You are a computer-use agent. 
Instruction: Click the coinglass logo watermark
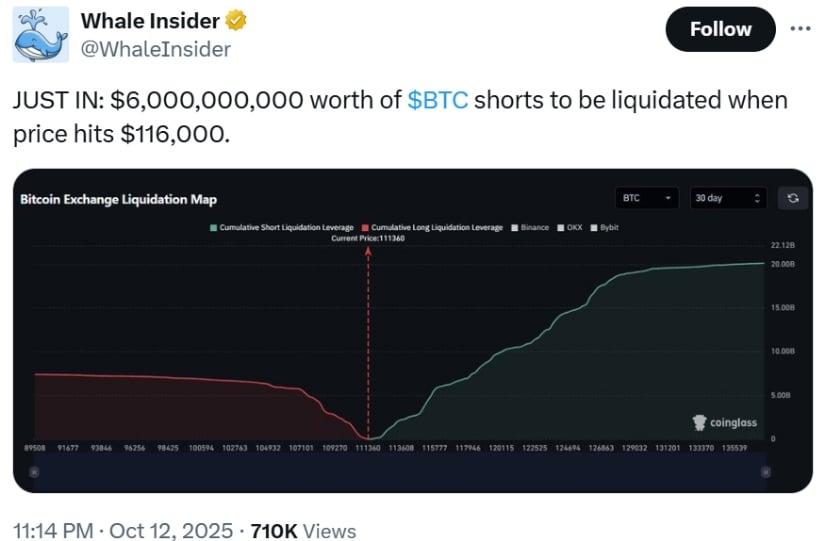(x=726, y=422)
